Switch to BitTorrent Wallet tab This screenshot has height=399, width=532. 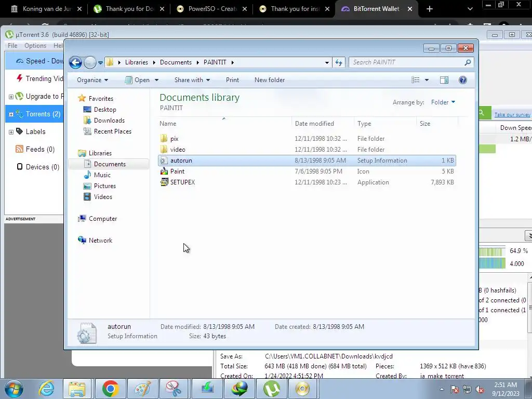[x=377, y=9]
